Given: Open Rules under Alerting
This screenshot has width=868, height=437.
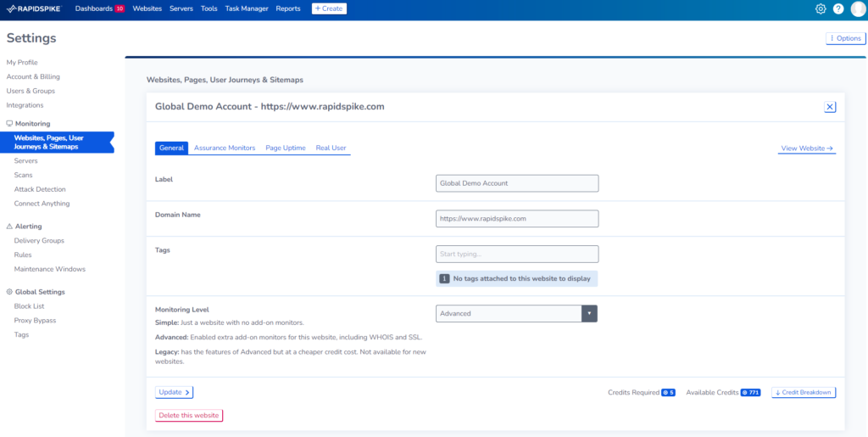Looking at the screenshot, I should (x=23, y=255).
